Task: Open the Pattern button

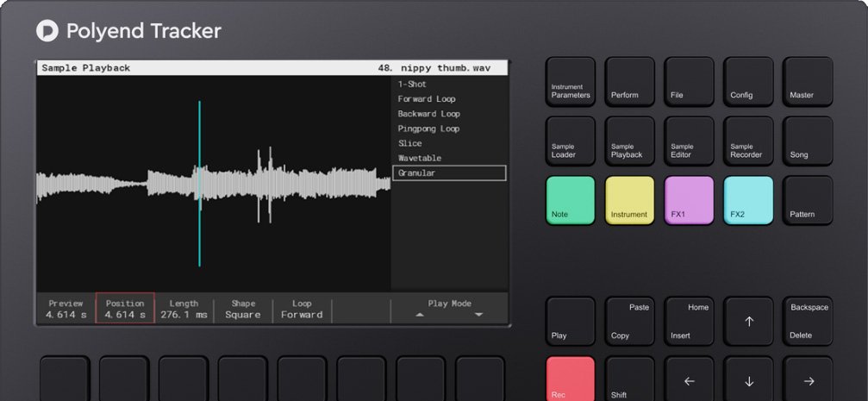Action: click(808, 200)
